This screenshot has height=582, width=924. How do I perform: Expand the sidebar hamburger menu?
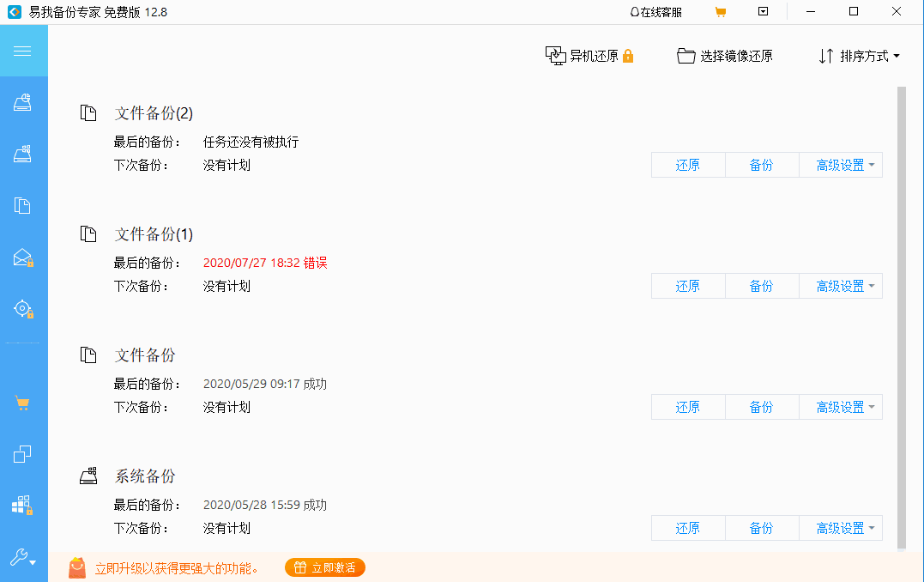[x=23, y=51]
